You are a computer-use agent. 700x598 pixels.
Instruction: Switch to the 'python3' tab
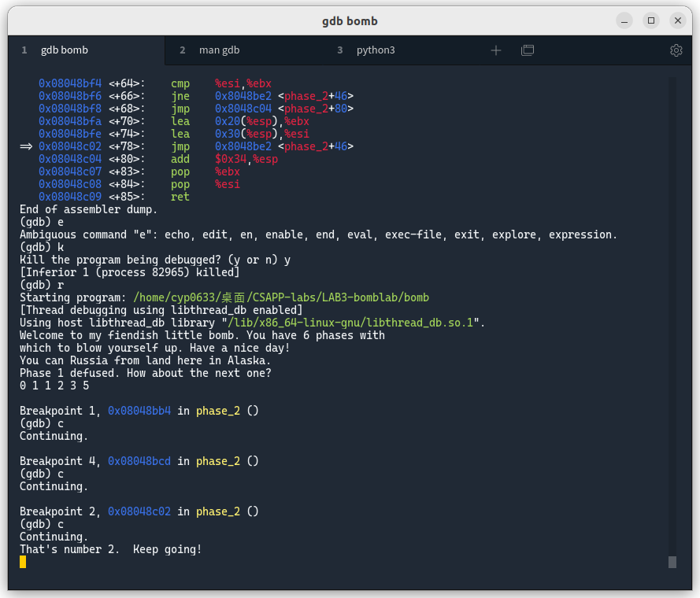click(x=376, y=50)
